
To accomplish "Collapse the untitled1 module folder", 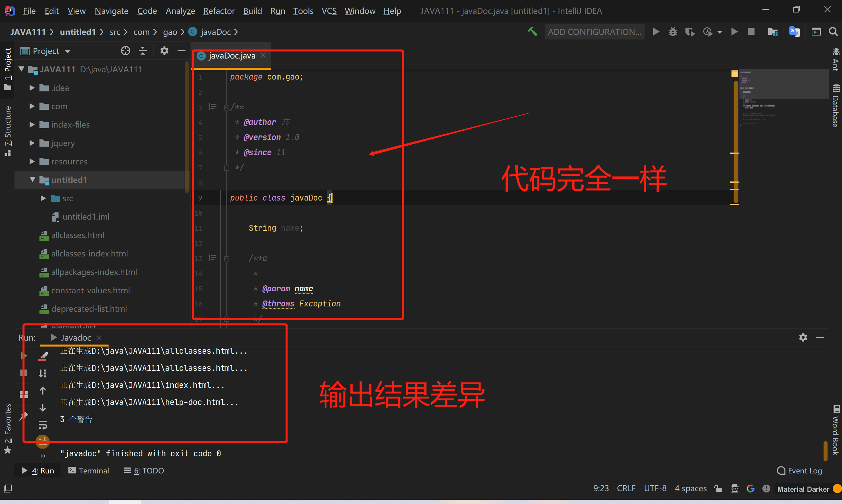I will (x=32, y=180).
